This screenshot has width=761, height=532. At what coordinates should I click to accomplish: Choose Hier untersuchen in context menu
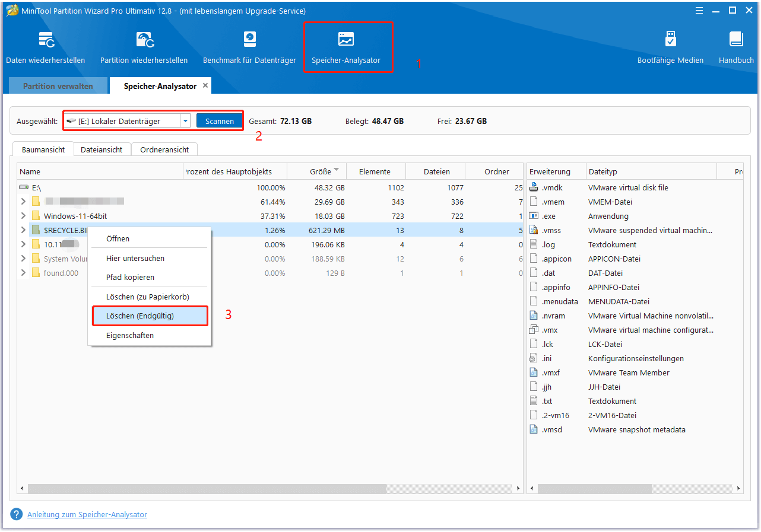pyautogui.click(x=150, y=258)
